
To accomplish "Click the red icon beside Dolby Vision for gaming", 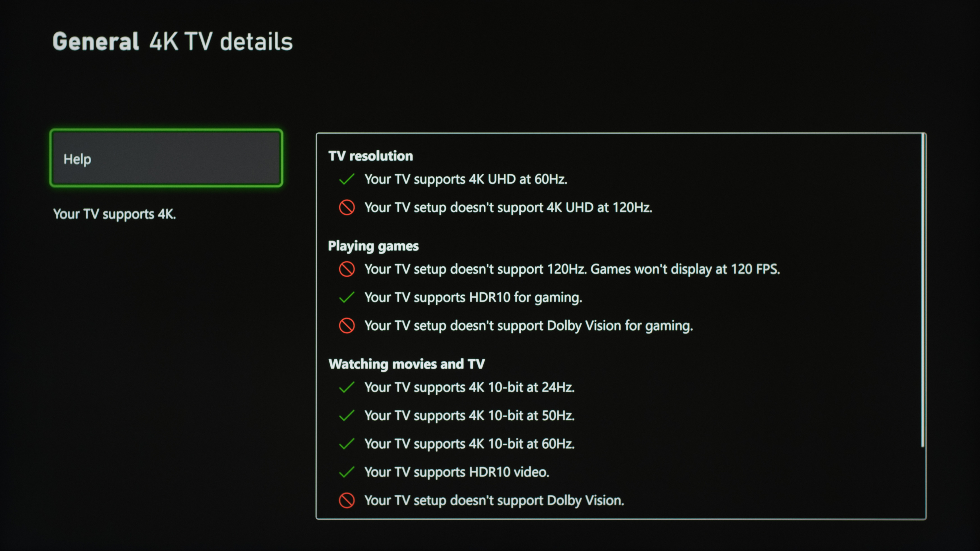I will coord(347,326).
